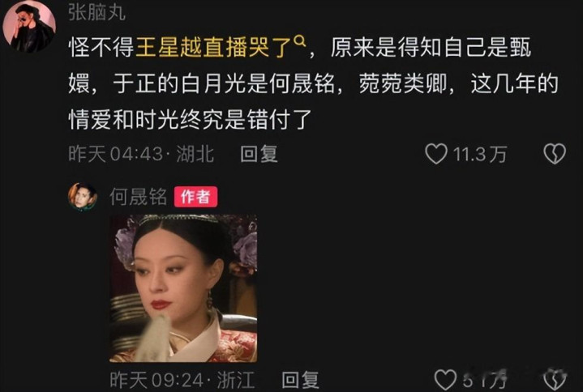Tap the broken heart on 何晟铭's reply
Image resolution: width=583 pixels, height=392 pixels.
click(x=555, y=380)
